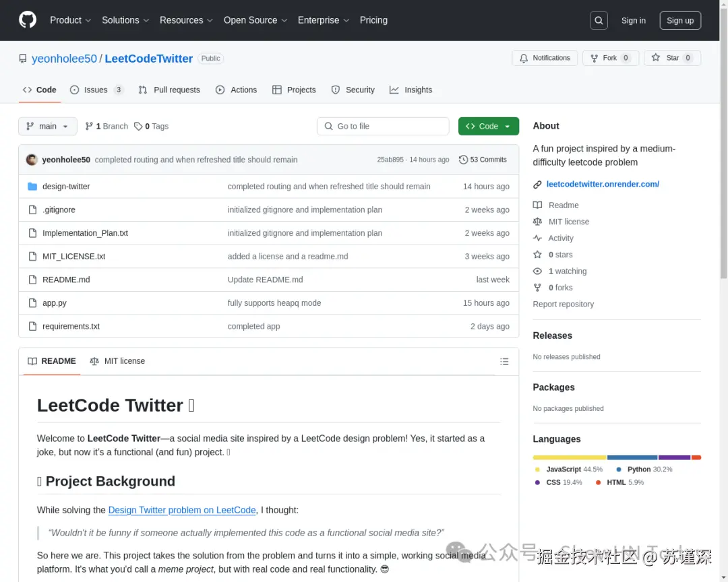The height and width of the screenshot is (582, 728).
Task: Open the MIT_LICENSE.txt file
Action: click(x=74, y=256)
